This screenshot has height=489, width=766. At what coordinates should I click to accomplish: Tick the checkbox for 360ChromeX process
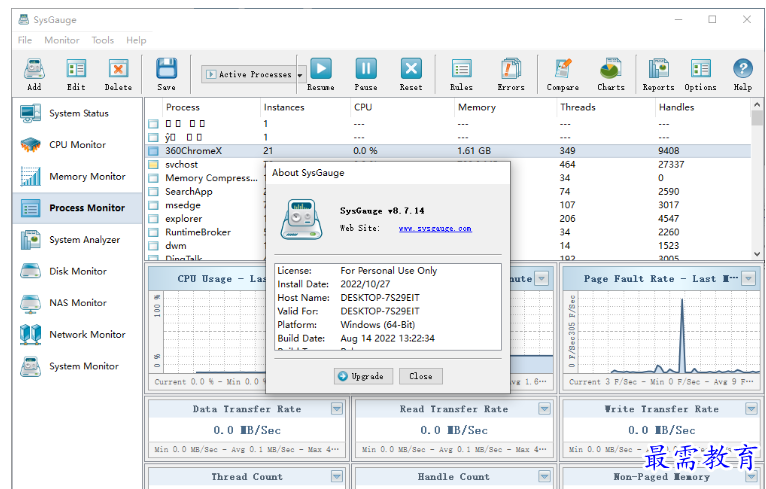[x=153, y=151]
